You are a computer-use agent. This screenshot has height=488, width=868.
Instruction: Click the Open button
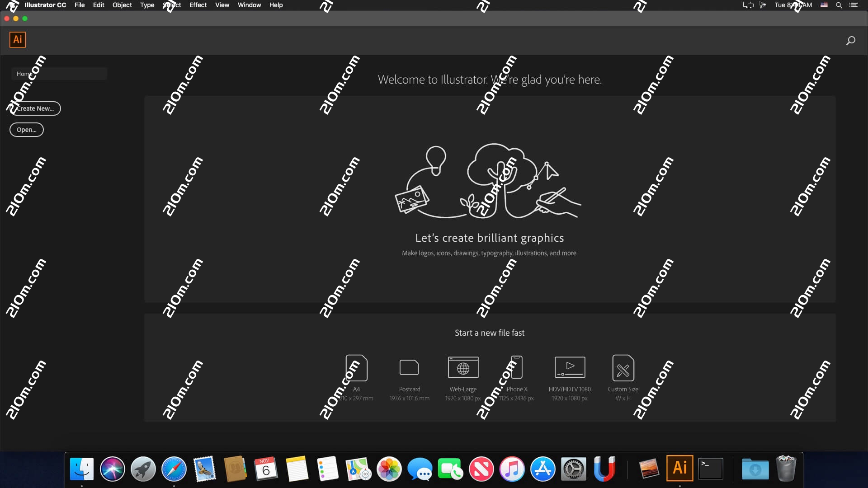click(x=26, y=130)
